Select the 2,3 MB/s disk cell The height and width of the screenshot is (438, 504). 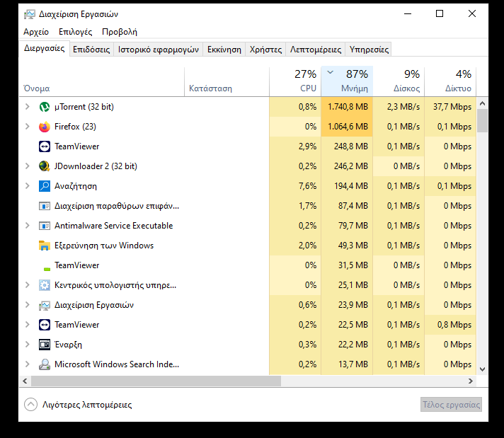[399, 107]
